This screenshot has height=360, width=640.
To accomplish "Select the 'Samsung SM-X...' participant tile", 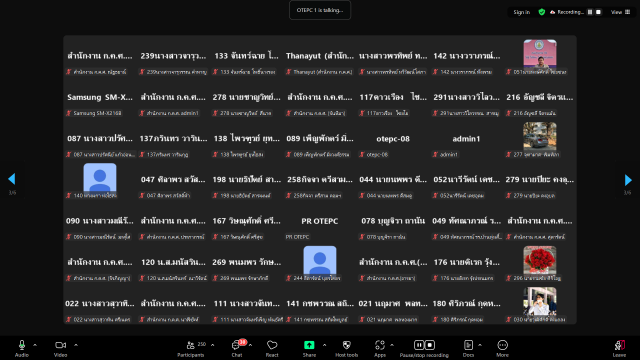I will click(x=100, y=98).
